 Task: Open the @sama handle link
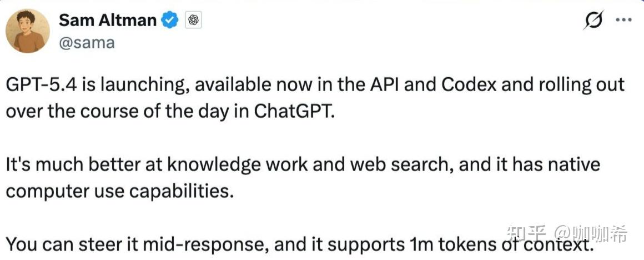[86, 43]
